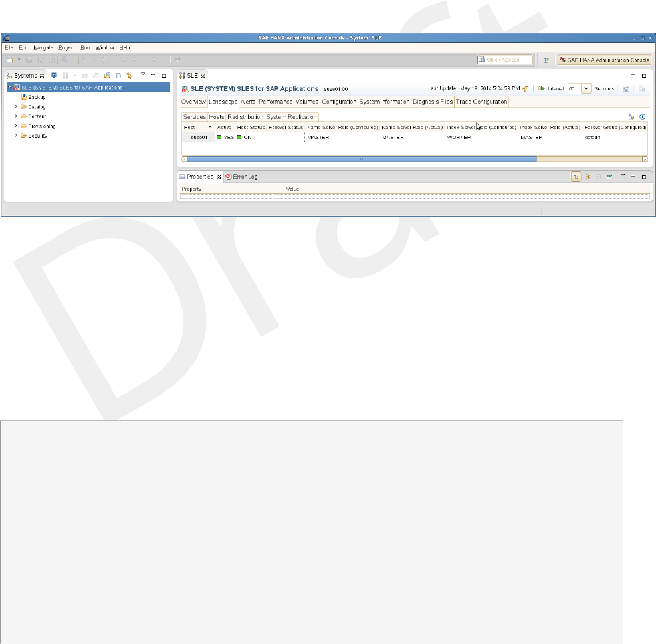
Task: Open the Navigate menu
Action: click(x=43, y=48)
